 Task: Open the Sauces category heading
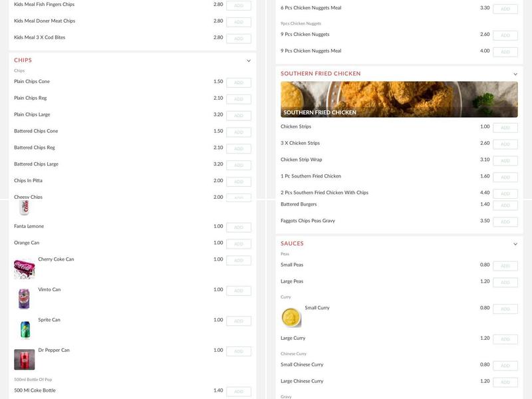click(292, 243)
